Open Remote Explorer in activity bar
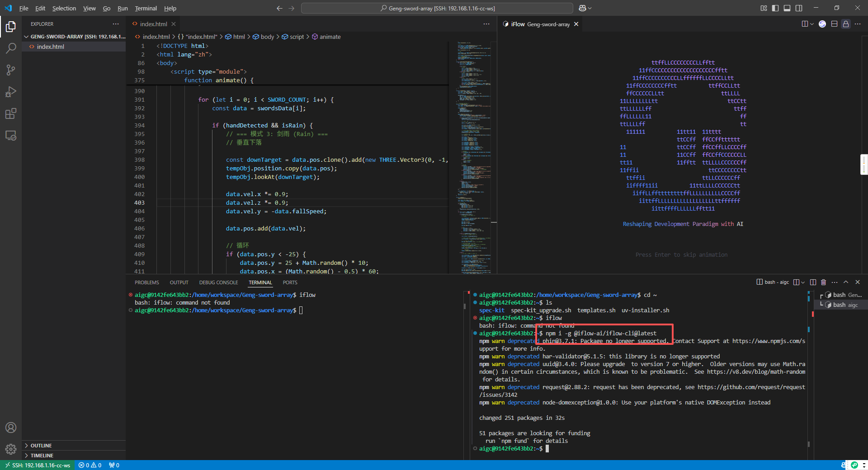The width and height of the screenshot is (868, 470). [11, 136]
